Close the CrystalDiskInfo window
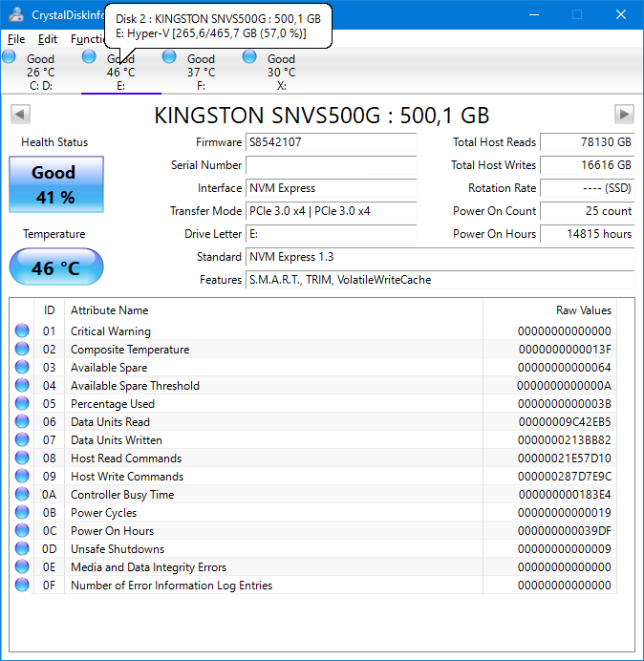This screenshot has width=644, height=661. click(621, 14)
